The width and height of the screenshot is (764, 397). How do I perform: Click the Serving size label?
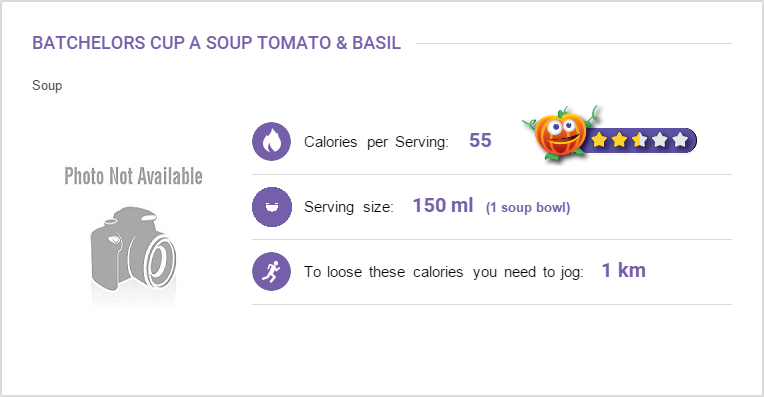coord(349,207)
